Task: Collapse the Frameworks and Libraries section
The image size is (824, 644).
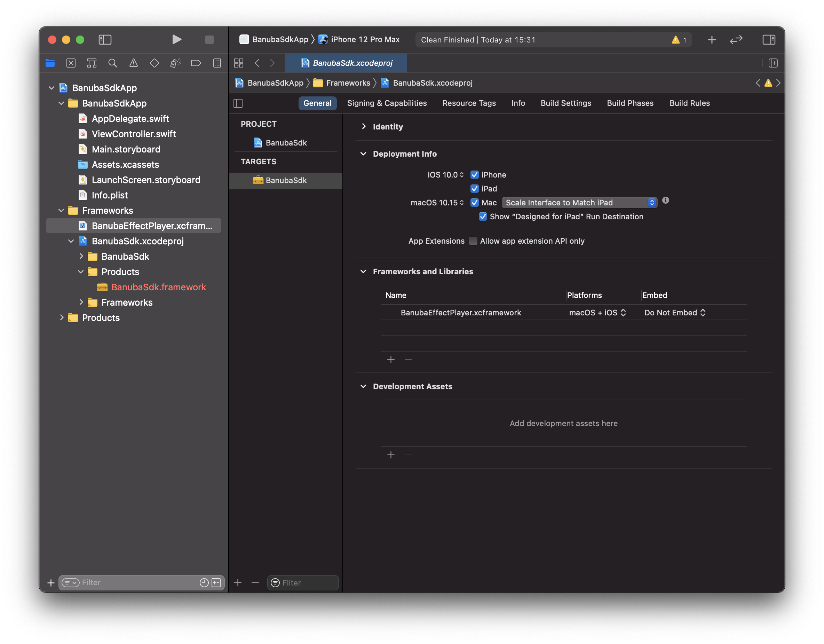Action: pyautogui.click(x=363, y=272)
